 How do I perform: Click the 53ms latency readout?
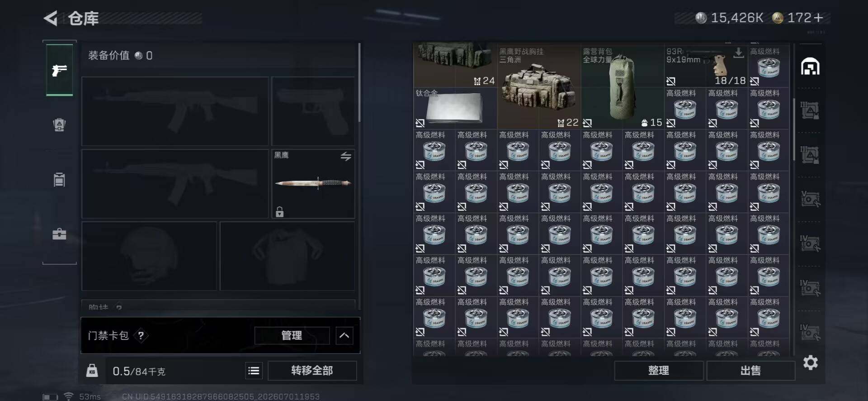(x=90, y=396)
